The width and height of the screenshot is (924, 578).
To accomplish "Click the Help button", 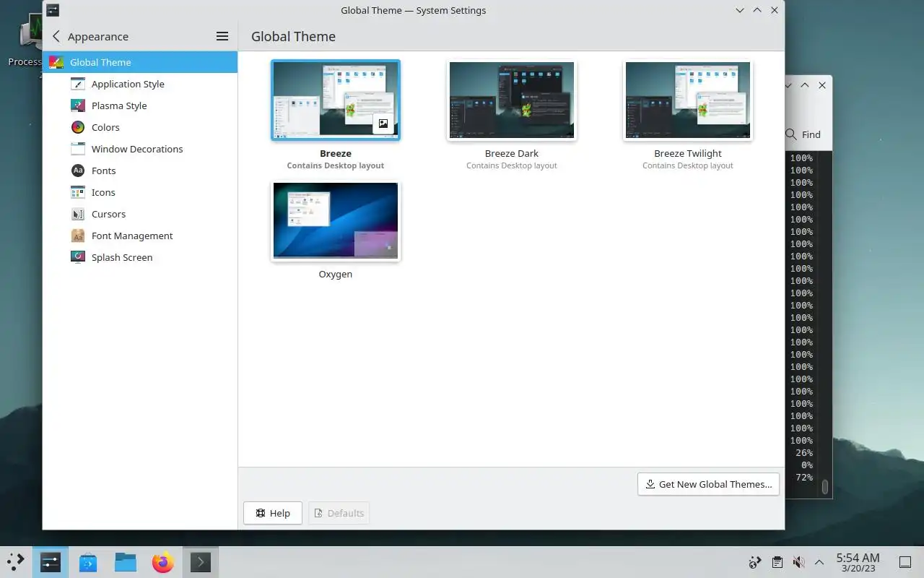I will point(273,513).
